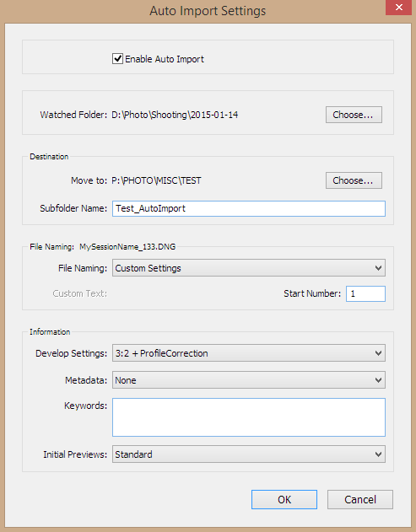Click inside the Keywords text box
The width and height of the screenshot is (416, 532).
click(249, 417)
